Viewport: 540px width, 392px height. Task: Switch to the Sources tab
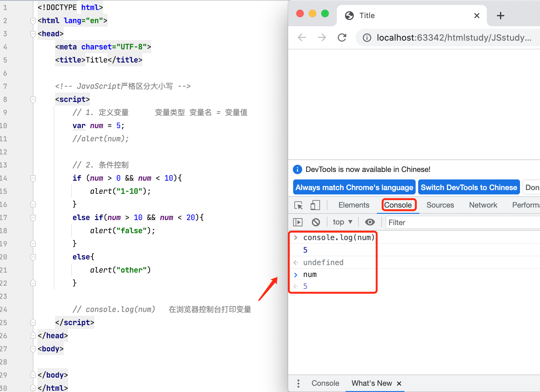click(x=440, y=205)
